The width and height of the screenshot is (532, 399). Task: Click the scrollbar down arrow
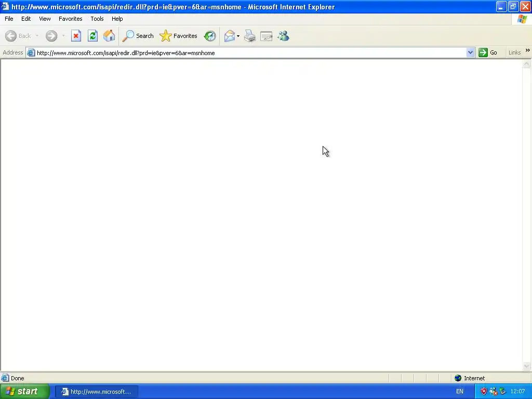click(527, 366)
